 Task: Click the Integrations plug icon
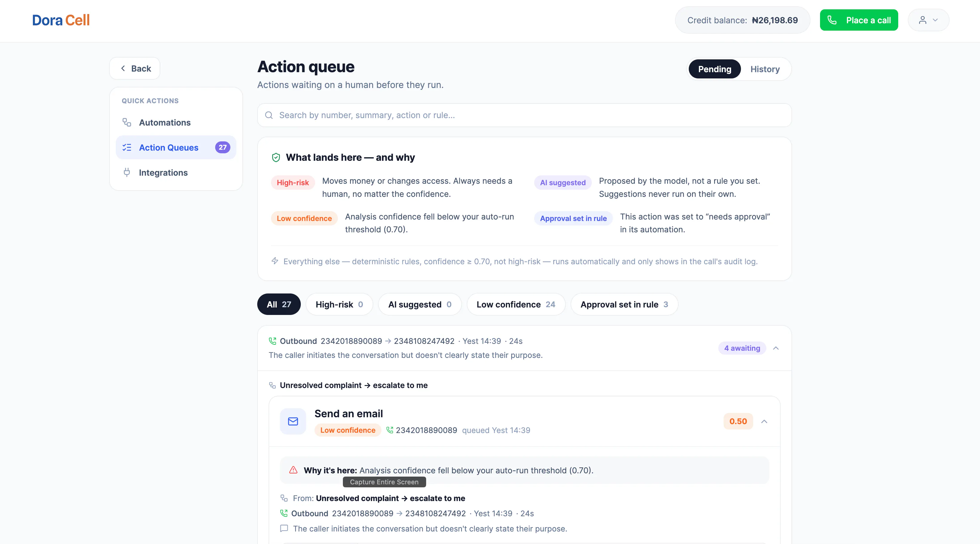tap(127, 173)
